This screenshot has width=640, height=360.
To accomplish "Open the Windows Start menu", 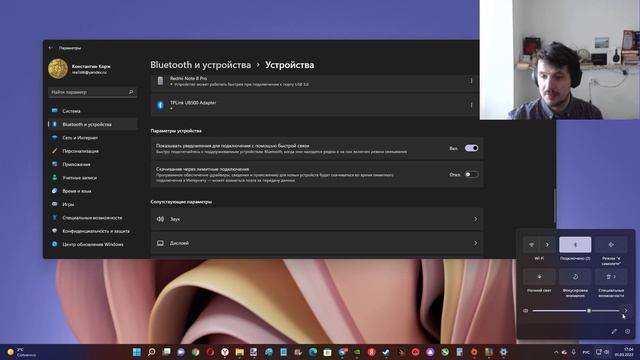I will (137, 352).
